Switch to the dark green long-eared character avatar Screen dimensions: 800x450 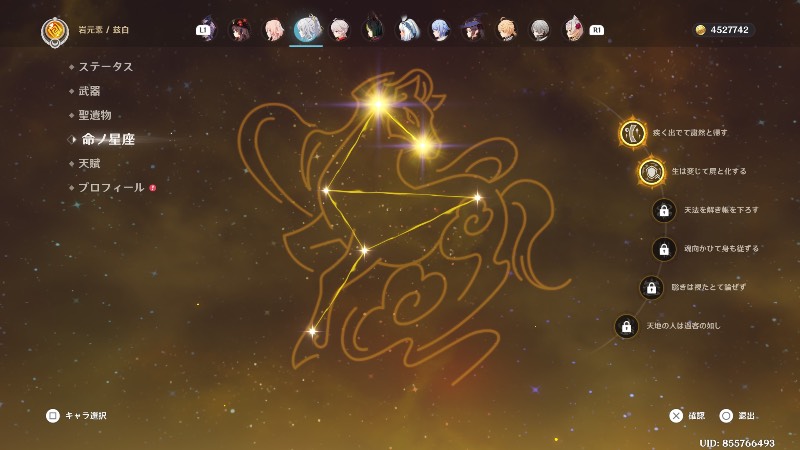click(x=373, y=30)
